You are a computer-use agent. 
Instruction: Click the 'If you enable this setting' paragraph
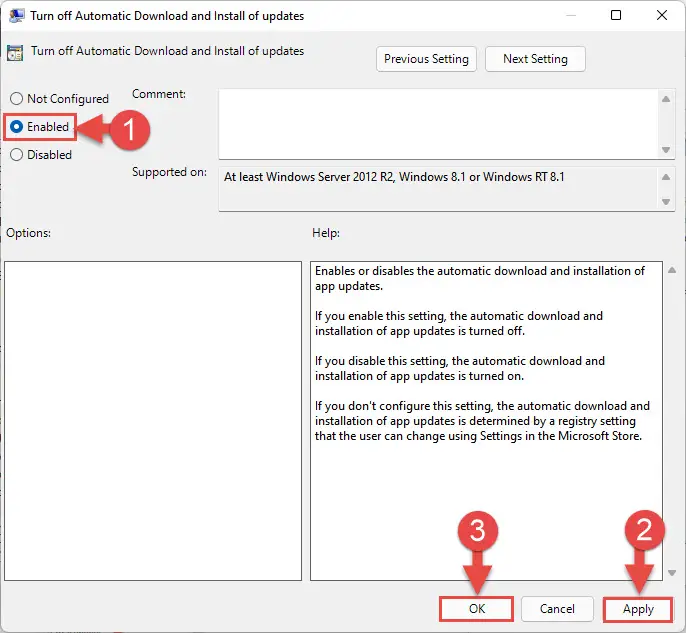click(x=458, y=323)
